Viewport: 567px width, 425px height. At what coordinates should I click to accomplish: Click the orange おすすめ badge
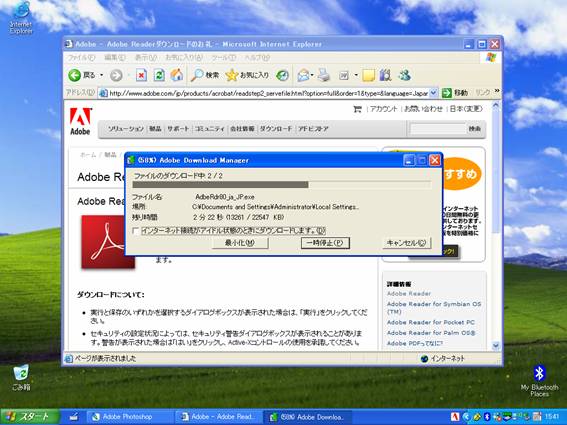(461, 174)
